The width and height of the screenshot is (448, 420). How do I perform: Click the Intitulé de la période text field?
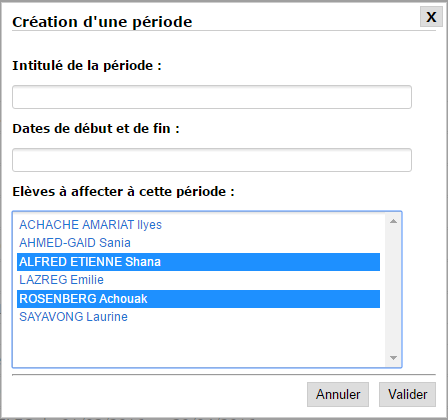click(x=212, y=97)
